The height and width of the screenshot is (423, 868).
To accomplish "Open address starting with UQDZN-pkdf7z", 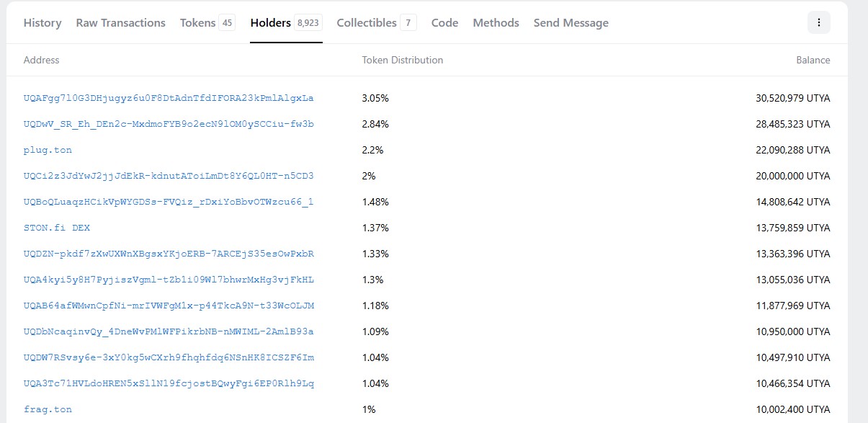I will click(169, 254).
